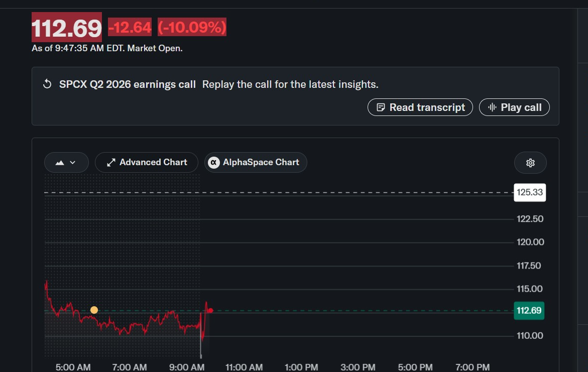
Task: Click the 1:00 PM time axis label
Action: [x=301, y=367]
